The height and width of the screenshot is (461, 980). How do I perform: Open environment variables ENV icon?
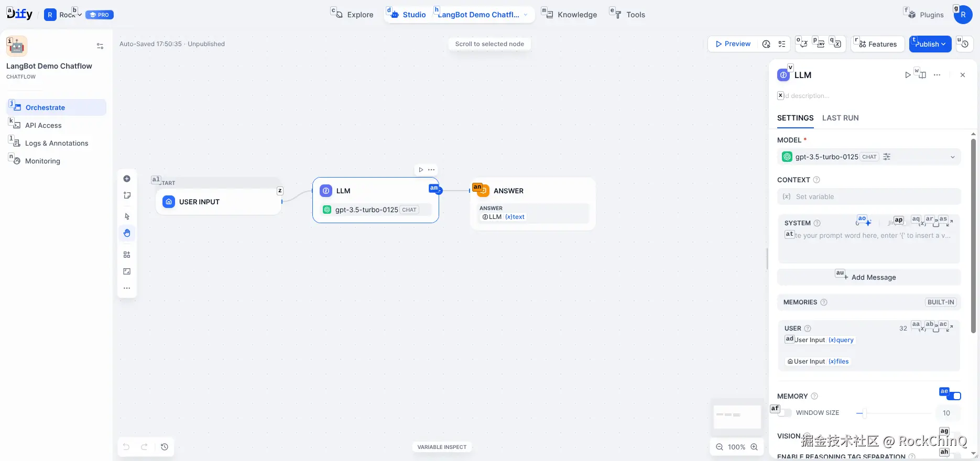coord(820,44)
